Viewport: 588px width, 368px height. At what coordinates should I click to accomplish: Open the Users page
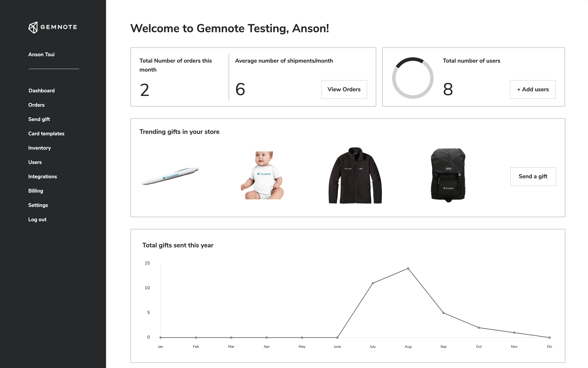[35, 162]
